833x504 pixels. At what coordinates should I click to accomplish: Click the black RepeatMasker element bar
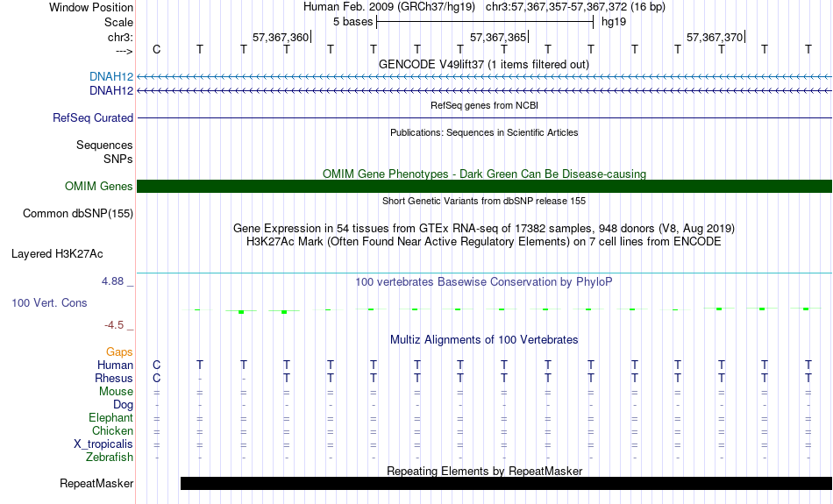[x=506, y=483]
